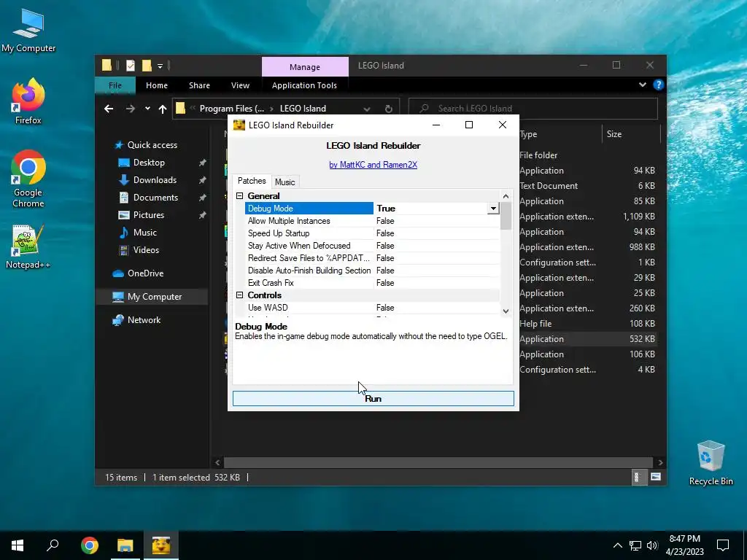
Task: Show clock and calendar 8:47 PM
Action: (684, 545)
